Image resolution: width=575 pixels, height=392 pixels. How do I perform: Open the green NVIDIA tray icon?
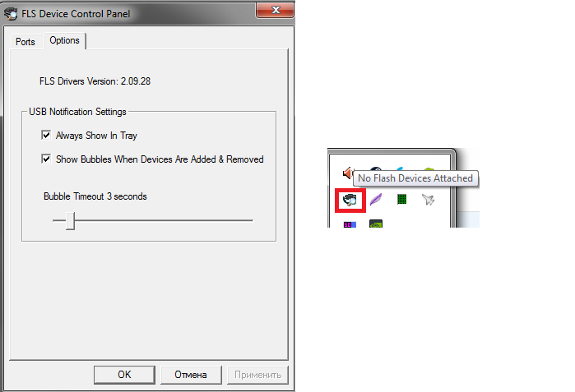(376, 224)
